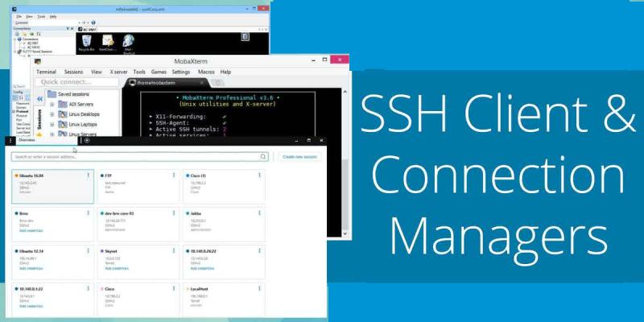Open the three-dot menu on the Localhost card

coord(259,289)
